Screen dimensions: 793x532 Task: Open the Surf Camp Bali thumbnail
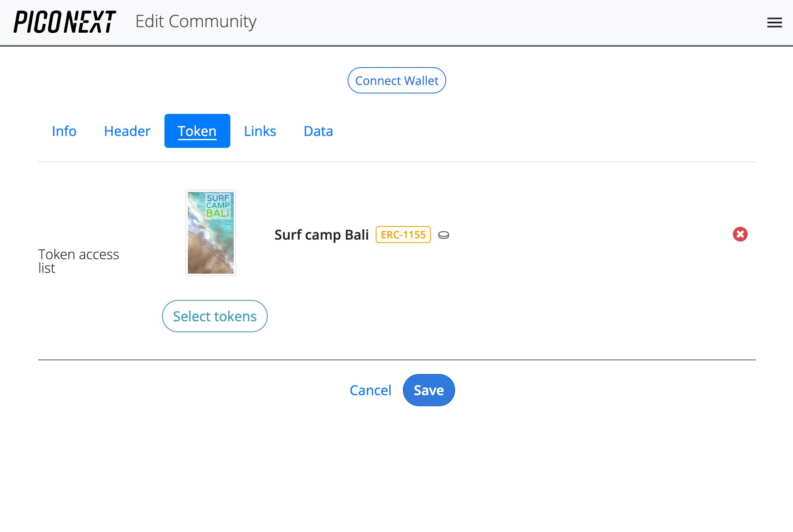tap(211, 233)
